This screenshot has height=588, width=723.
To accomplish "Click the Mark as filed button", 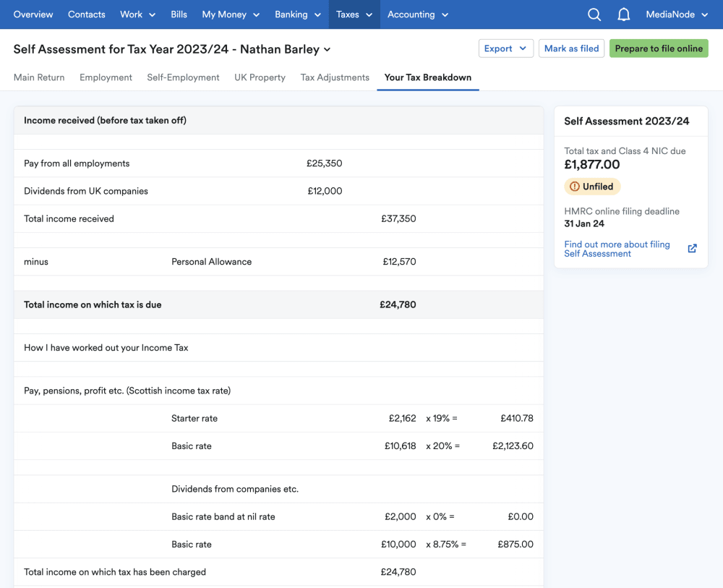I will click(x=571, y=48).
